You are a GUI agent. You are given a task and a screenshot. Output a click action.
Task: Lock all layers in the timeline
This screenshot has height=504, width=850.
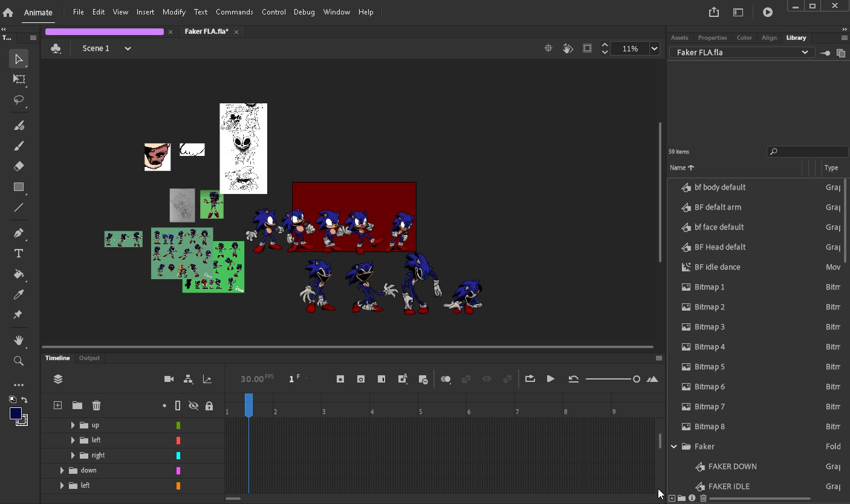tap(209, 405)
